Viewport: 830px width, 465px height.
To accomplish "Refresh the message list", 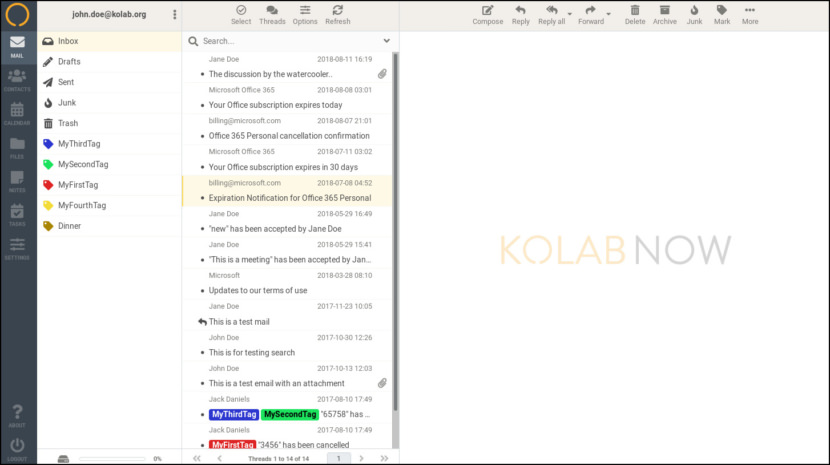I will (338, 15).
